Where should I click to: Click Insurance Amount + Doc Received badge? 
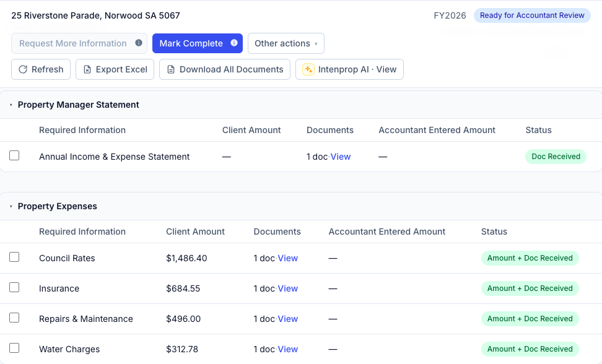coord(530,288)
